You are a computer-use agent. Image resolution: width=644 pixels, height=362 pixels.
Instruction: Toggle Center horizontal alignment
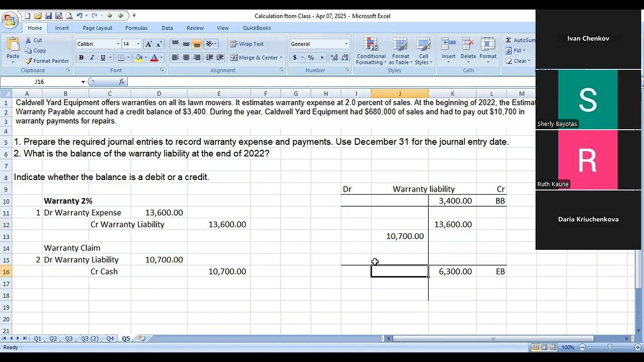[186, 58]
